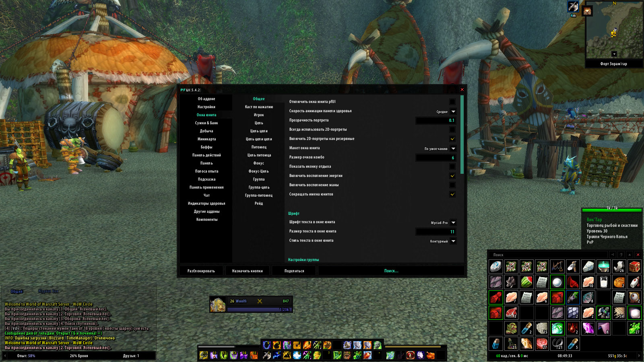Open the 'Сумки & Банк' settings category
The width and height of the screenshot is (644, 362).
[206, 123]
